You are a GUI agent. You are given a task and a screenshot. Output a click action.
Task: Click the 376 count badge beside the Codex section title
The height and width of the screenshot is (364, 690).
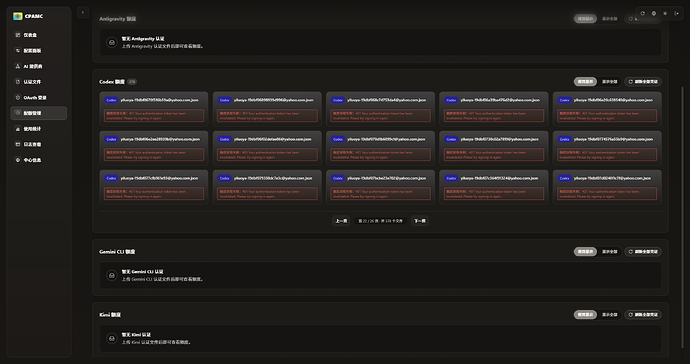(132, 81)
